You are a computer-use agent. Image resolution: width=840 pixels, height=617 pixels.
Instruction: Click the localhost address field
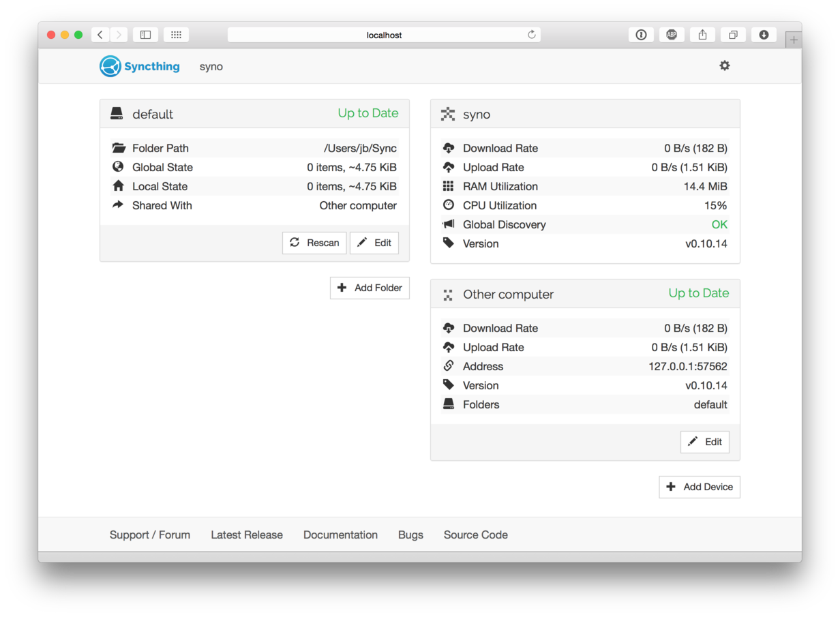coord(384,35)
